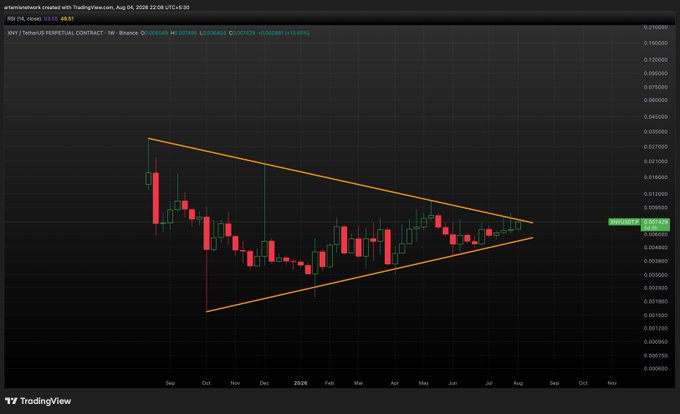Click price axis label 0.075000
This screenshot has height=414, width=680.
pos(656,87)
